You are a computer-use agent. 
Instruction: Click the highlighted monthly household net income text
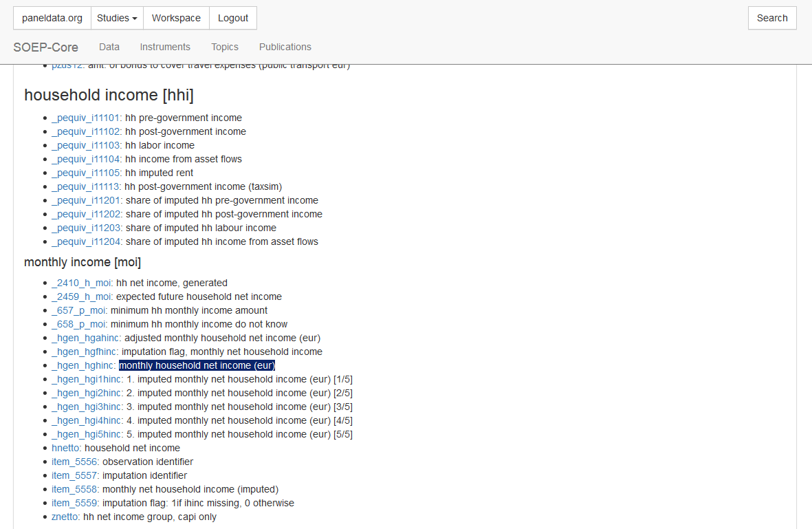[x=197, y=366]
